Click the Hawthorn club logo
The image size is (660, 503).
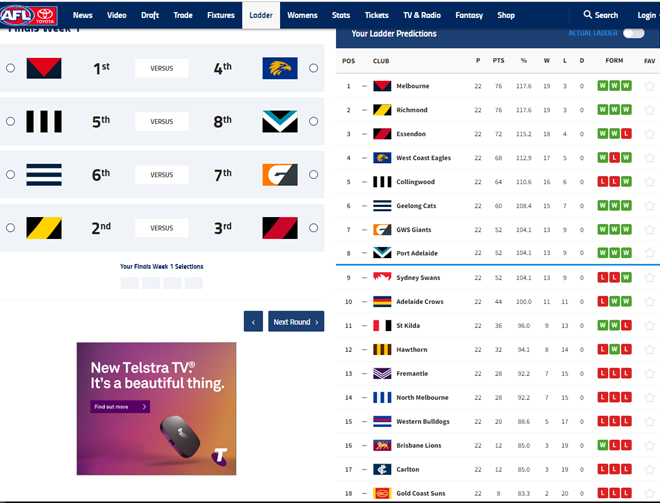(382, 349)
